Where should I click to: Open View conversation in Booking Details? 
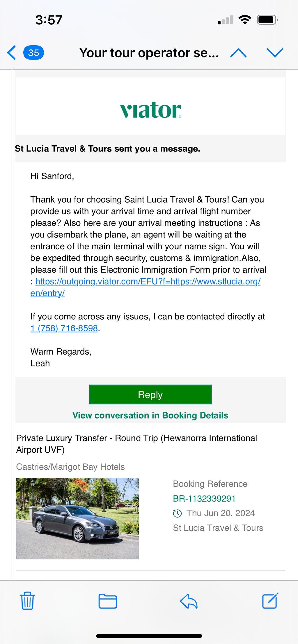point(150,415)
